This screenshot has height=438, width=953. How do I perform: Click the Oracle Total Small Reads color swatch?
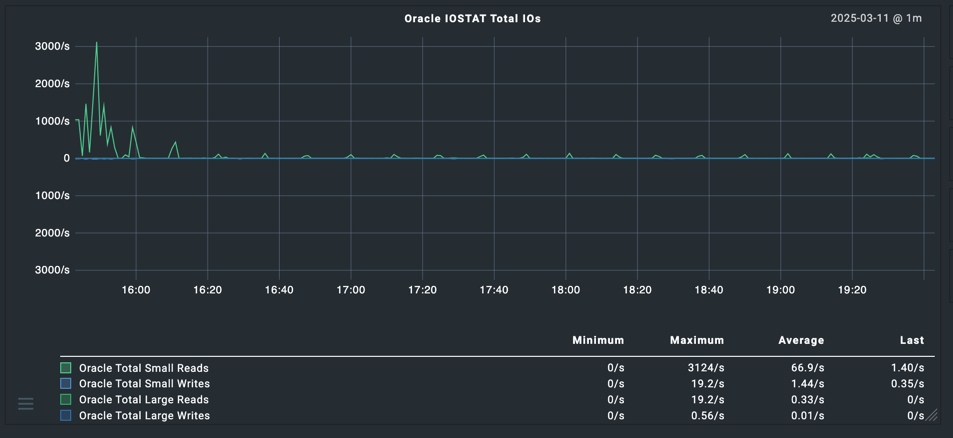click(x=66, y=368)
